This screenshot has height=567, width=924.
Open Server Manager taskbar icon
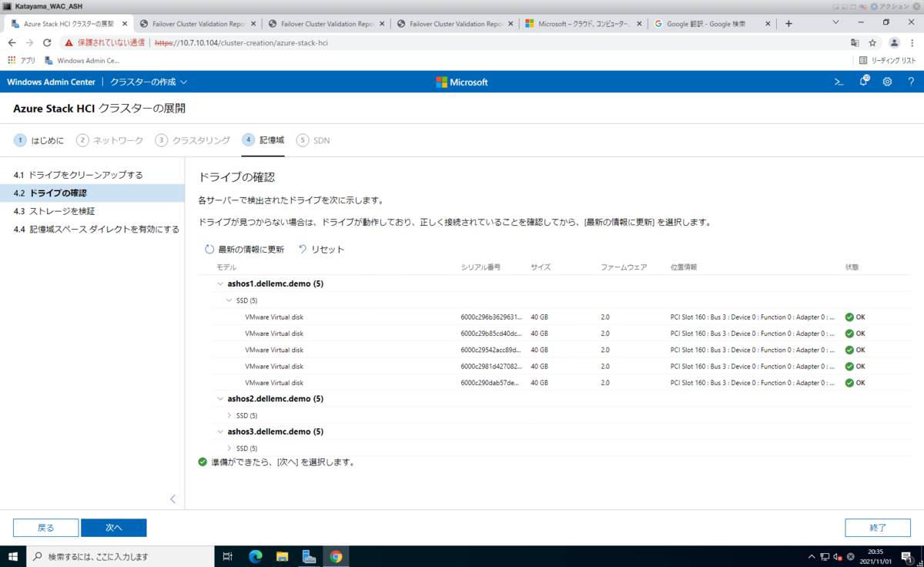tap(309, 556)
